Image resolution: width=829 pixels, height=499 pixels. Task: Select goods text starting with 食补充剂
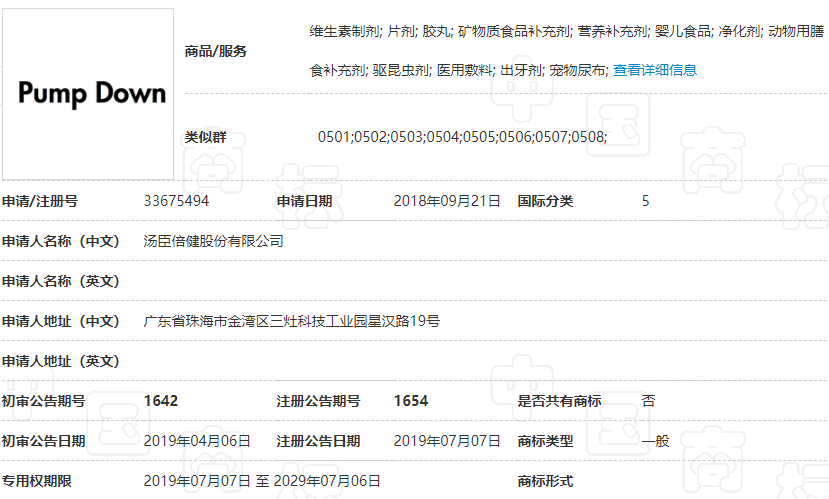pyautogui.click(x=459, y=70)
